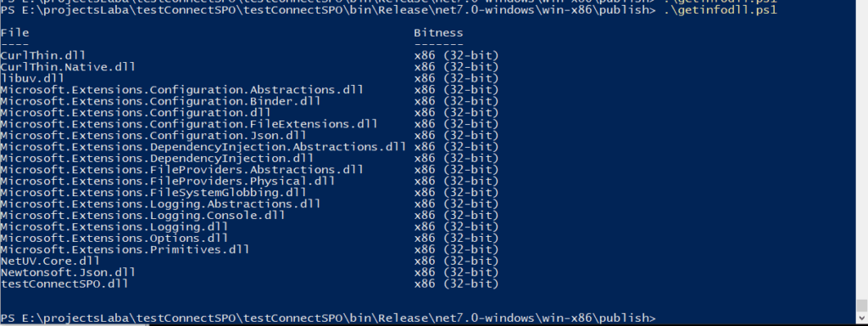Click the vertical scrollbar thumb at bottom right
Viewport: 868px width, 326px height.
click(x=861, y=306)
